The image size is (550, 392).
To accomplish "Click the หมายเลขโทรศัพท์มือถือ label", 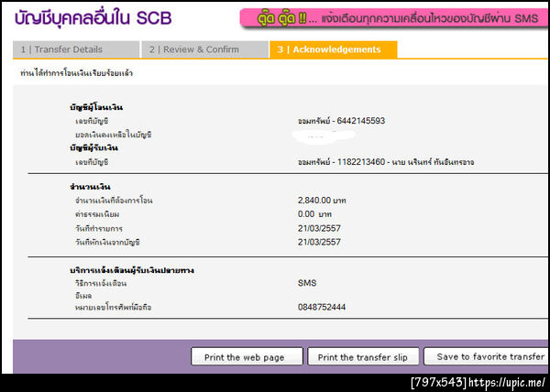I will 114,307.
